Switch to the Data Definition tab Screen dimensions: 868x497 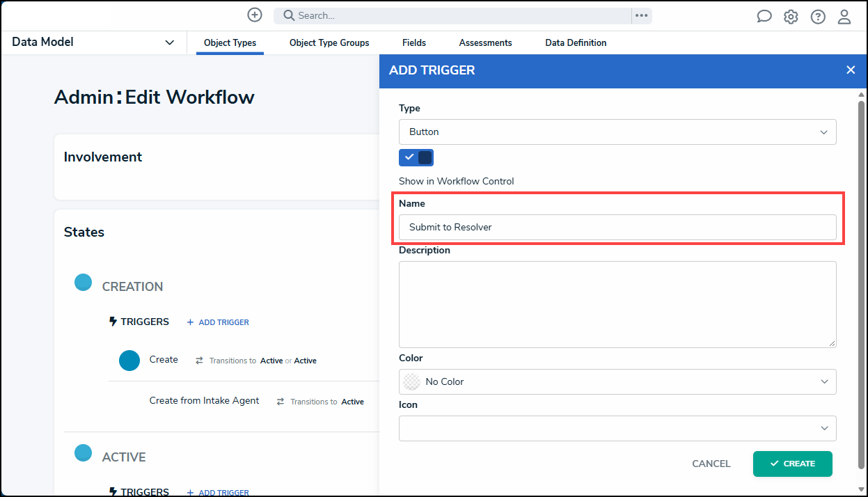tap(576, 42)
